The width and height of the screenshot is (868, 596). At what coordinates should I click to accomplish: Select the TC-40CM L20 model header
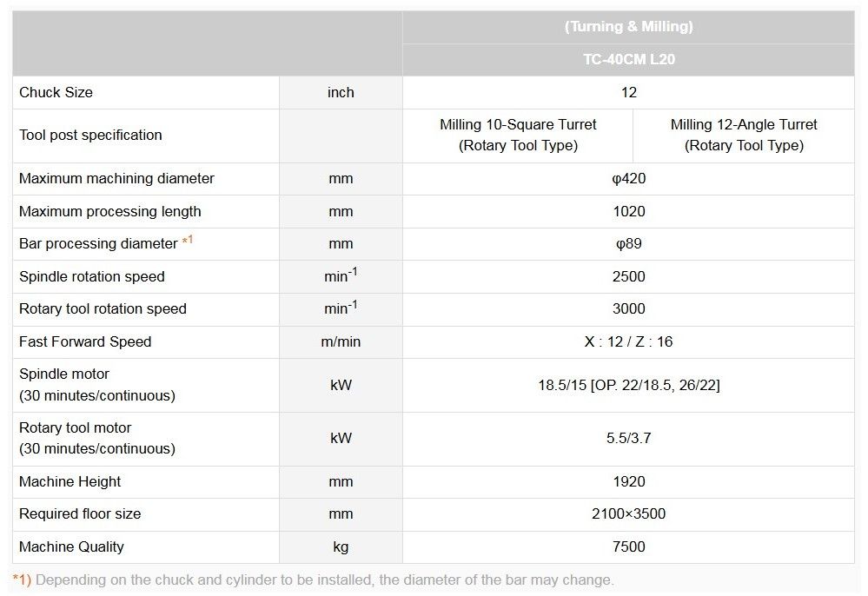[628, 60]
